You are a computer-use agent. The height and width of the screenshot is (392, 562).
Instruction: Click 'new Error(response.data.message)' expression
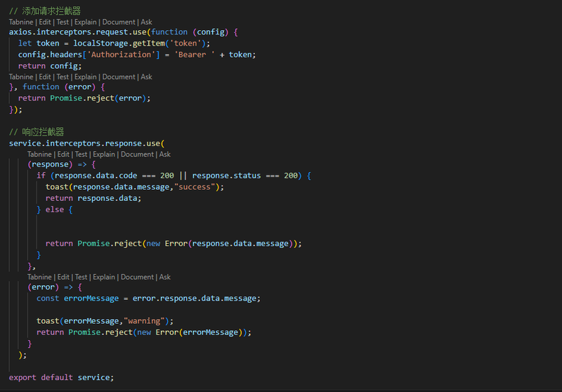click(x=221, y=244)
